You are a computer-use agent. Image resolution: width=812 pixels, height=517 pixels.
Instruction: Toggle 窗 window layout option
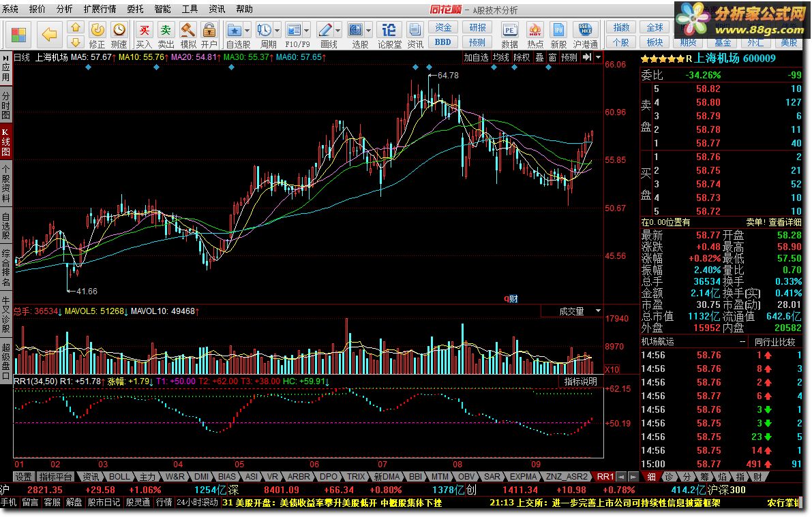[552, 57]
